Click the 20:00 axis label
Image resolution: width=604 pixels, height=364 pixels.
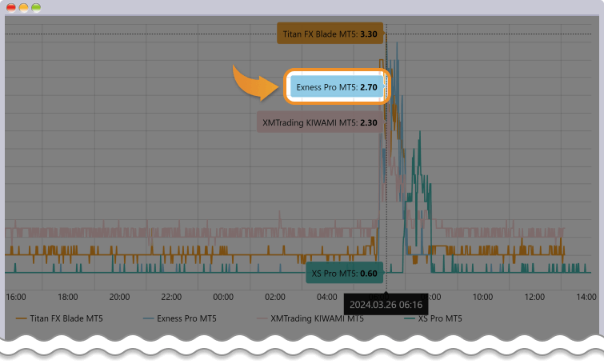tap(119, 297)
